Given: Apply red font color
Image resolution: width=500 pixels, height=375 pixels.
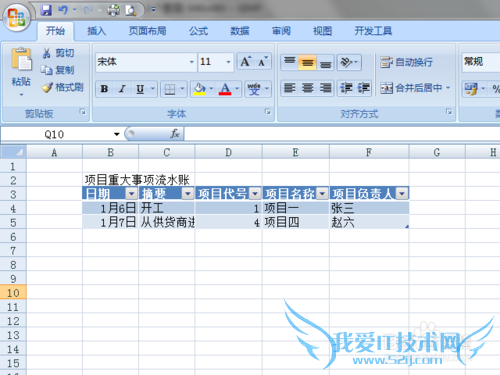Looking at the screenshot, I should click(x=225, y=89).
